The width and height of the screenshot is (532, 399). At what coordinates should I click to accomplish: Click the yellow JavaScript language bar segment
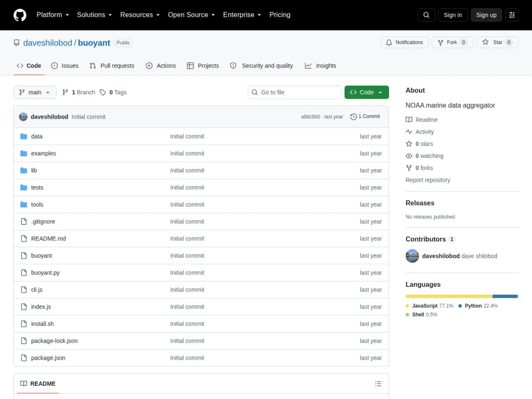click(448, 296)
